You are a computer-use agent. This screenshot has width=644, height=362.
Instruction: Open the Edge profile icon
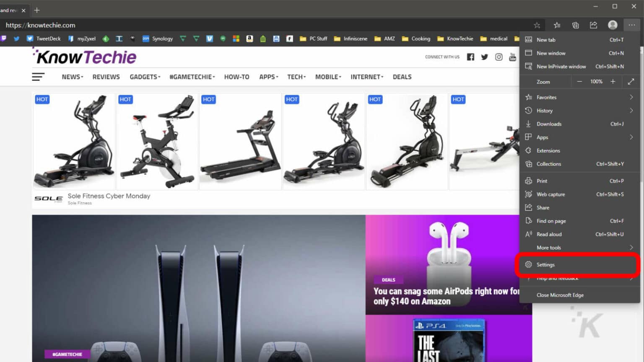click(613, 25)
